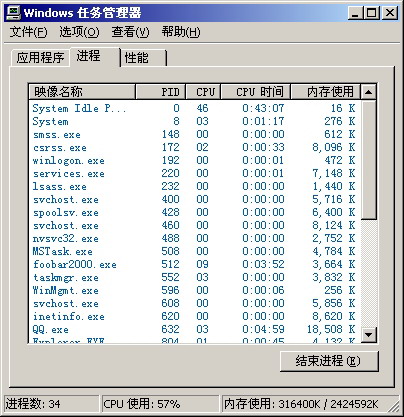Select the smss.exe process
404x417 pixels.
195,134
